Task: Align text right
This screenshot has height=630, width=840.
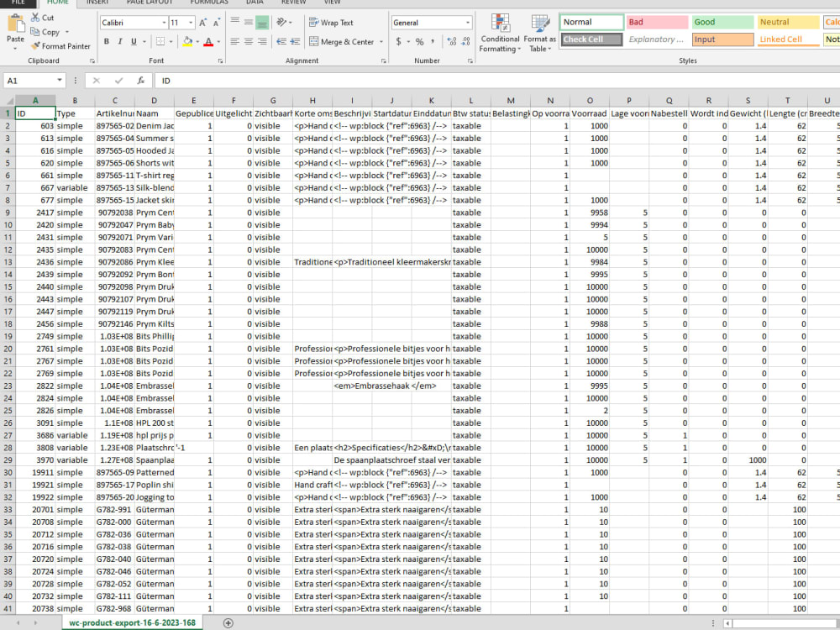Action: pyautogui.click(x=262, y=41)
